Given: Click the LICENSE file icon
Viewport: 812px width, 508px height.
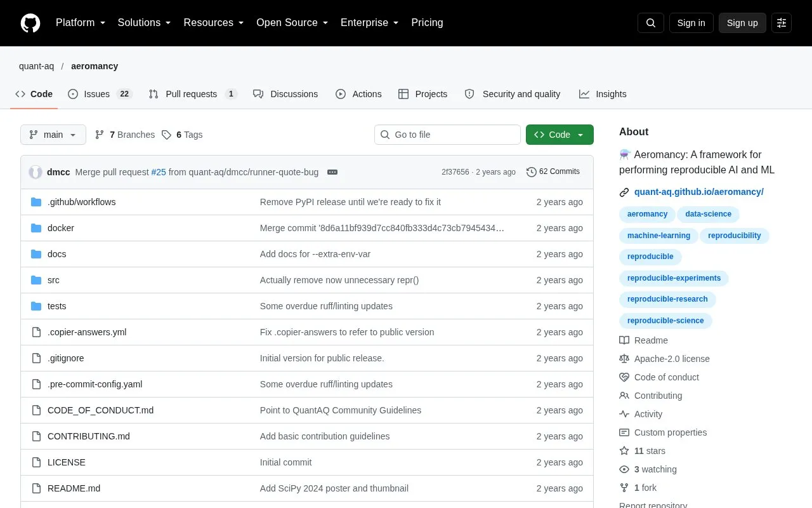Looking at the screenshot, I should point(36,462).
